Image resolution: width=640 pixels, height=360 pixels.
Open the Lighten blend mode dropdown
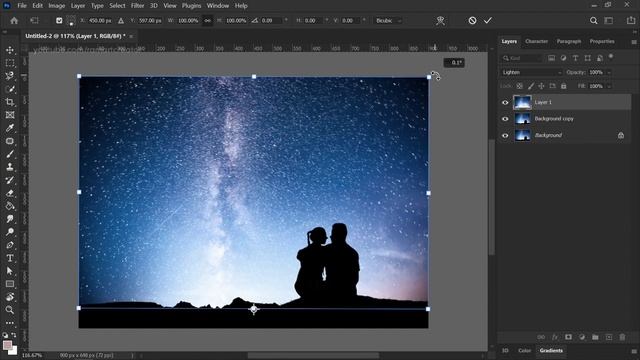531,72
